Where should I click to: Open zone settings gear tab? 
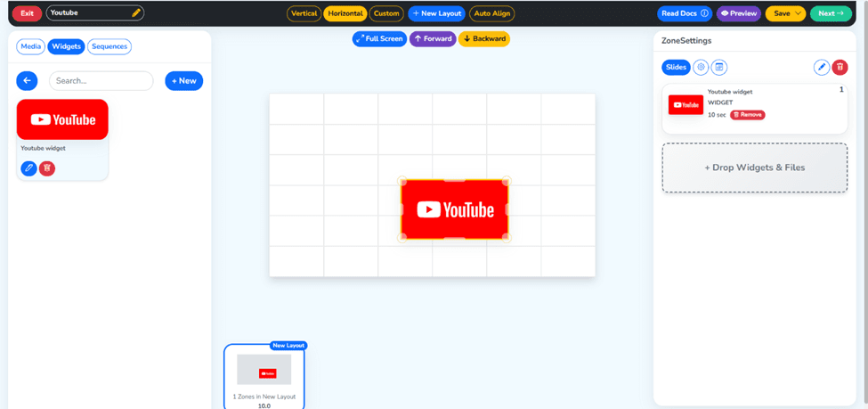click(701, 68)
